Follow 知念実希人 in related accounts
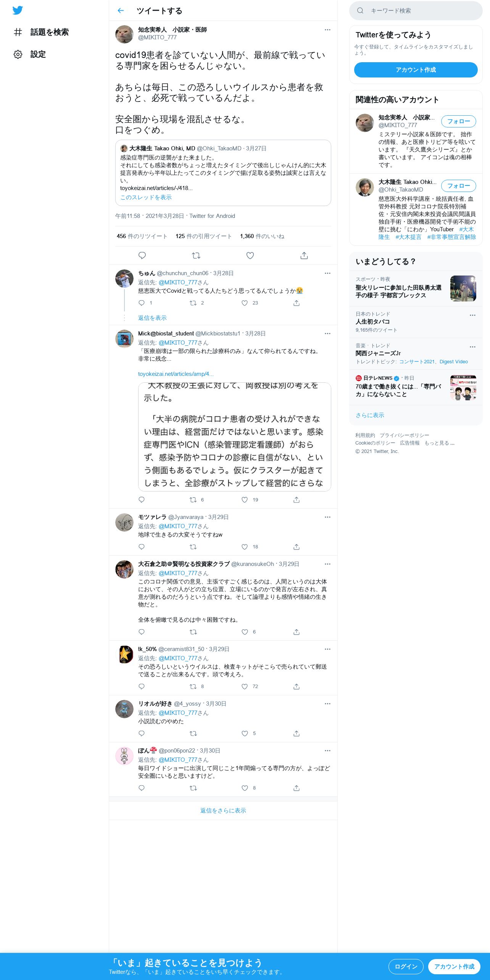The height and width of the screenshot is (980, 490). click(458, 121)
